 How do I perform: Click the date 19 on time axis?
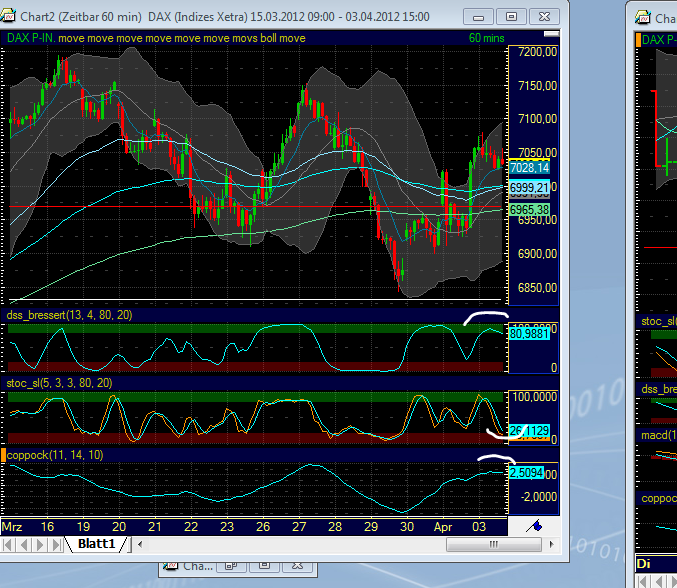pos(83,527)
